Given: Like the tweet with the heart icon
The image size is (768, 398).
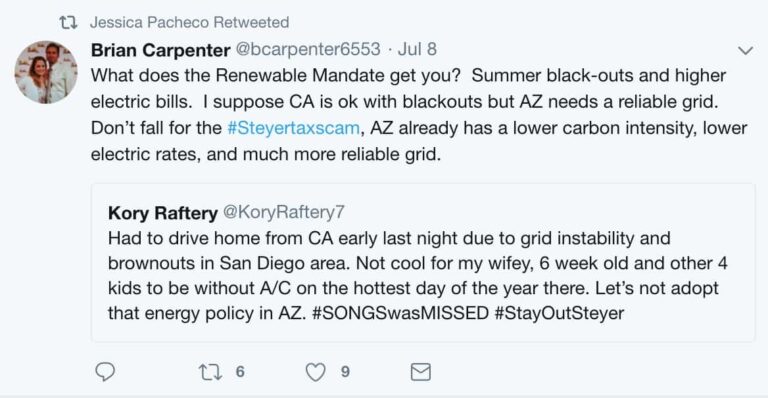Looking at the screenshot, I should (x=315, y=373).
